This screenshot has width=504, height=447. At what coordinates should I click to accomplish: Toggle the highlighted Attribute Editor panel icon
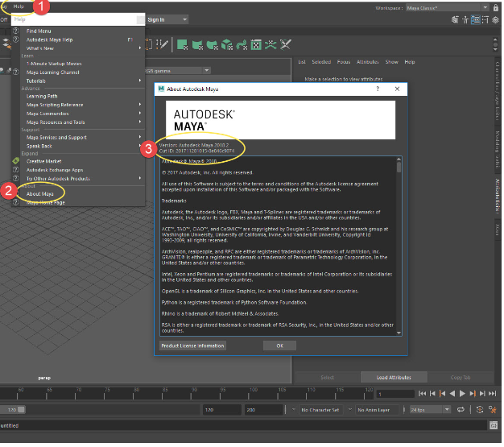[x=475, y=20]
